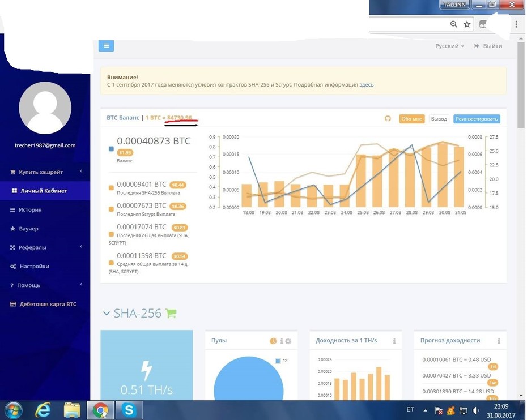
Task: Toggle Последняя Scrypt Выплата legend swatch
Action: pyautogui.click(x=111, y=209)
